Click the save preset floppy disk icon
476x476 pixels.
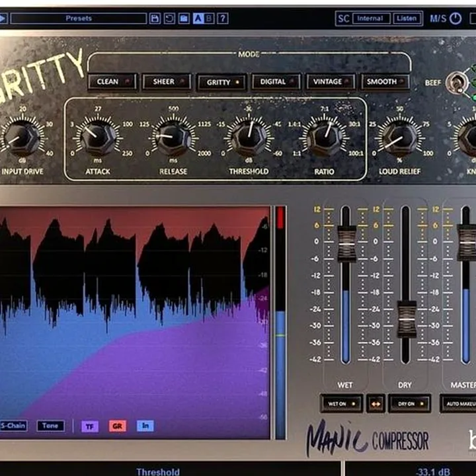click(155, 19)
